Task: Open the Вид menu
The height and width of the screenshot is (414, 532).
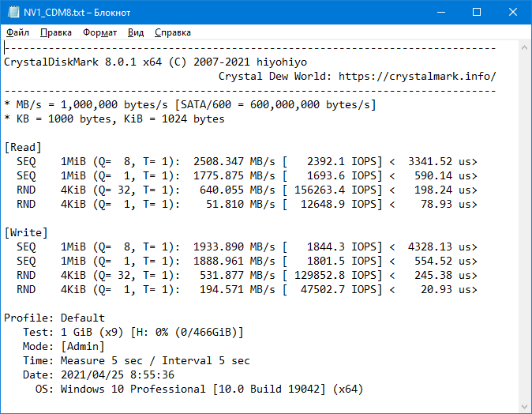Action: (136, 32)
